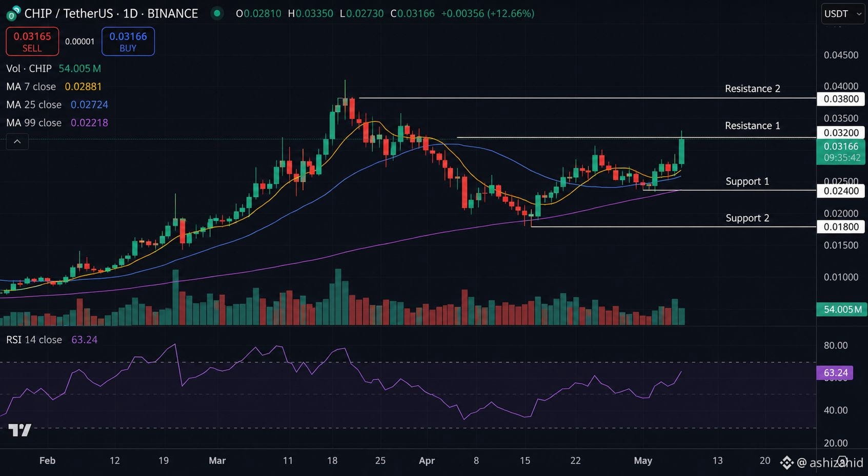The height and width of the screenshot is (476, 868).
Task: Click the change value +0.00356 (+12.66%)
Action: point(488,13)
